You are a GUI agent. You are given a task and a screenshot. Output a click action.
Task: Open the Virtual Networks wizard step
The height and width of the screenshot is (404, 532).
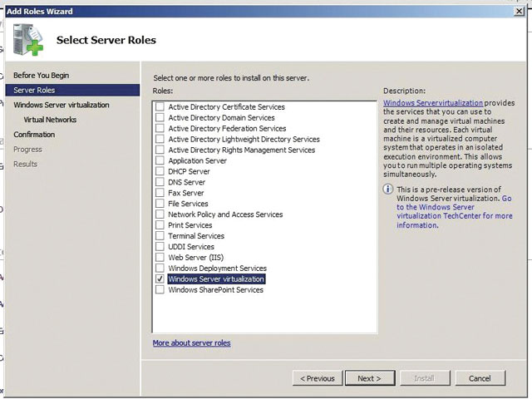pyautogui.click(x=50, y=121)
